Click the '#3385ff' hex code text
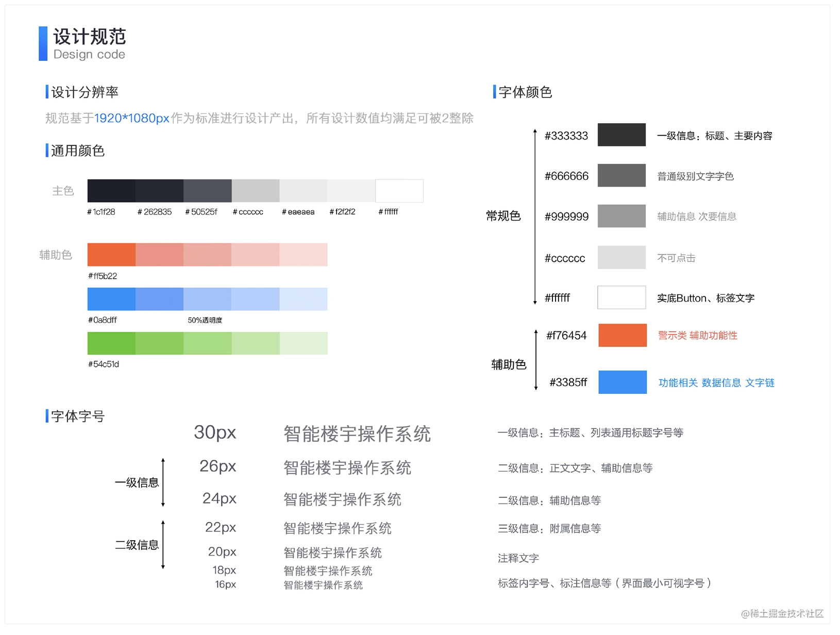Screen dimensions: 840x635 coord(568,382)
